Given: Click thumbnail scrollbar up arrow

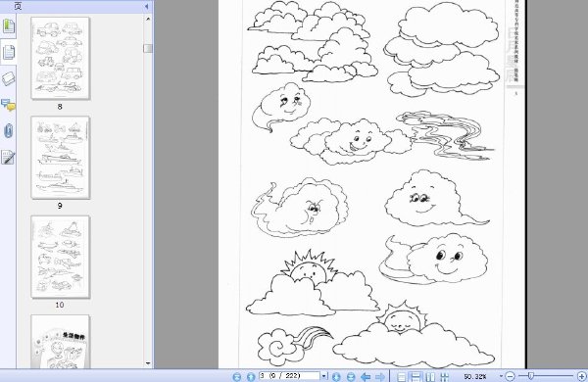Looking at the screenshot, I should 148,19.
